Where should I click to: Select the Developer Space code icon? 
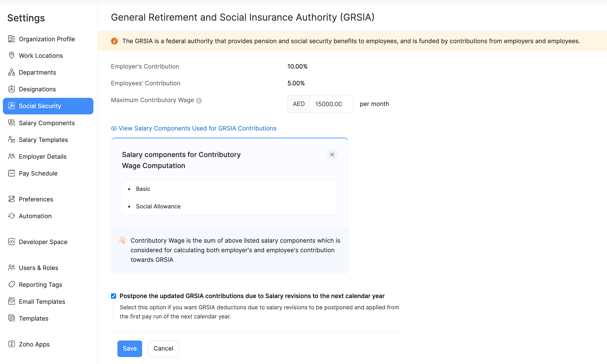12,242
